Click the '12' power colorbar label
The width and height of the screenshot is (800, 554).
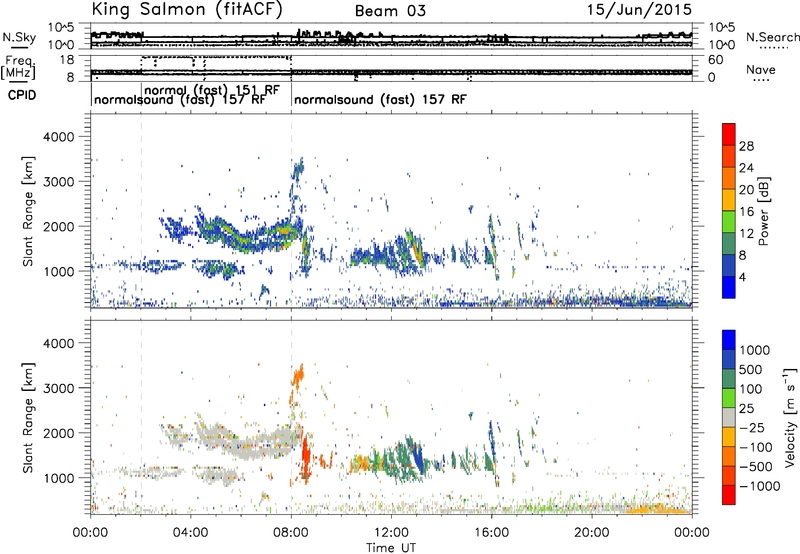click(x=746, y=234)
